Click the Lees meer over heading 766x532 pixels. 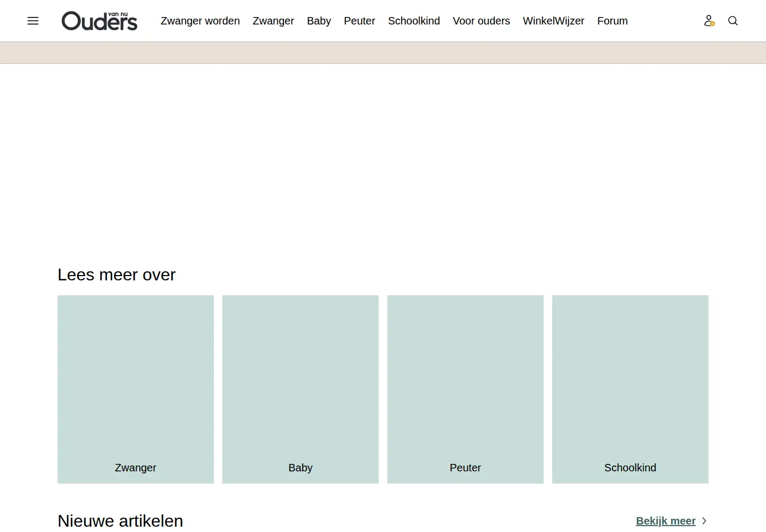116,275
